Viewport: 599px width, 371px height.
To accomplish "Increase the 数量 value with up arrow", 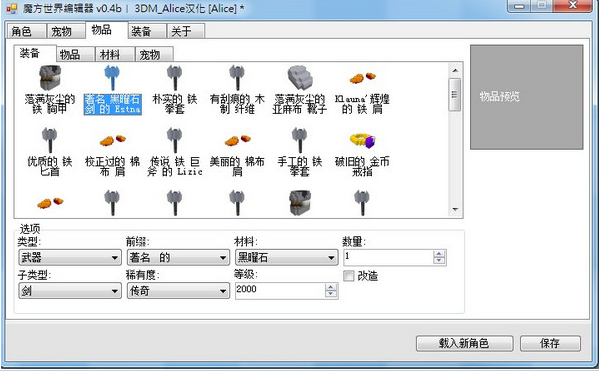I will (439, 254).
